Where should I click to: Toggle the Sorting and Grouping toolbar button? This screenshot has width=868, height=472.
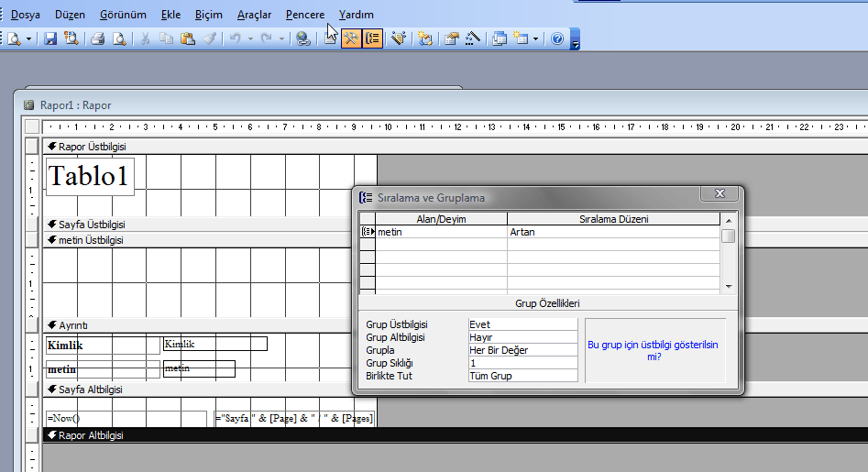click(373, 38)
